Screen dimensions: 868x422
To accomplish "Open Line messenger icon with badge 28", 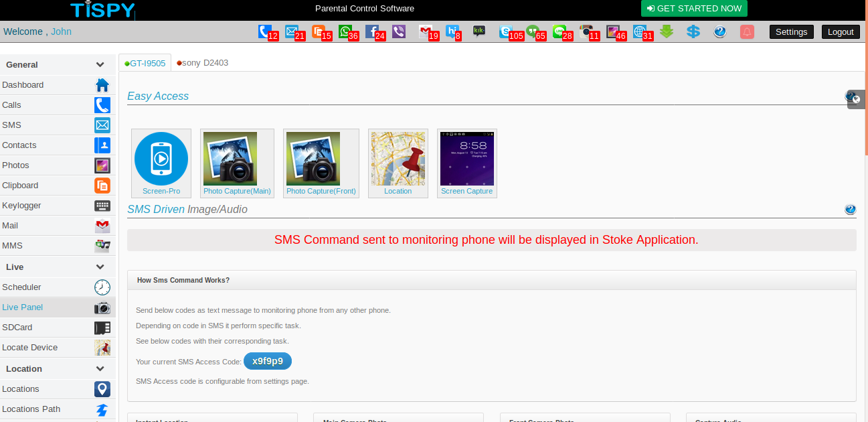I will click(559, 31).
